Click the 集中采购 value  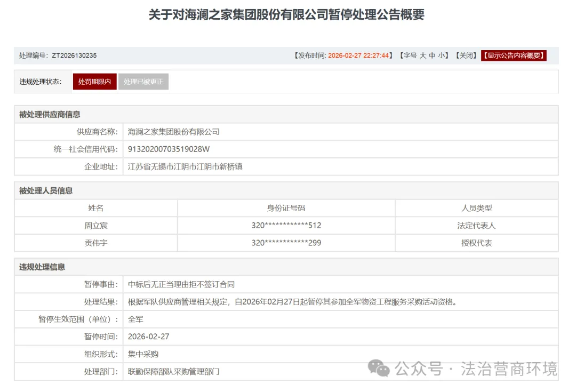[x=143, y=354]
